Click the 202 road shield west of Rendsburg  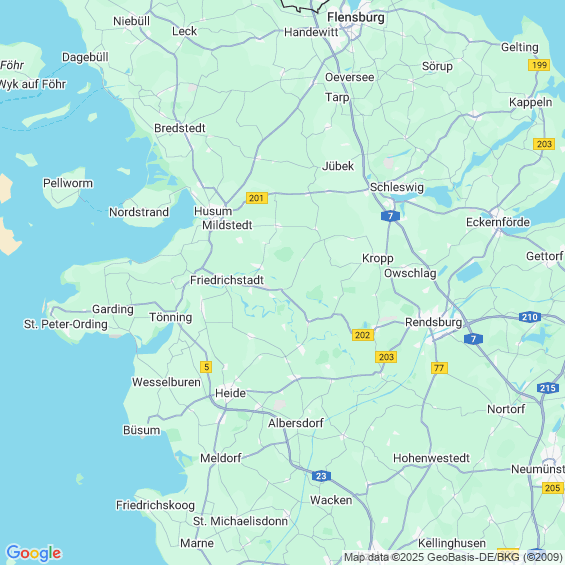click(x=363, y=335)
